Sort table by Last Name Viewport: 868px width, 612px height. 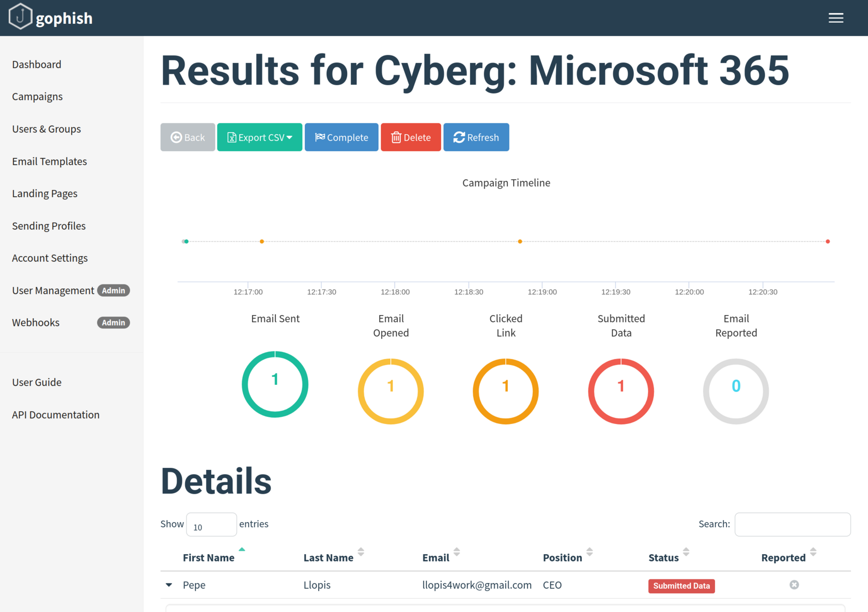pyautogui.click(x=329, y=558)
